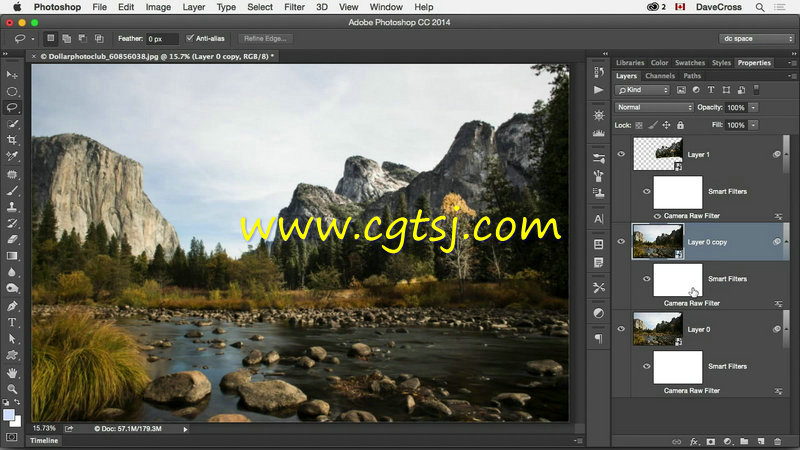Select the Quick Selection tool
The image size is (800, 450).
(x=12, y=123)
